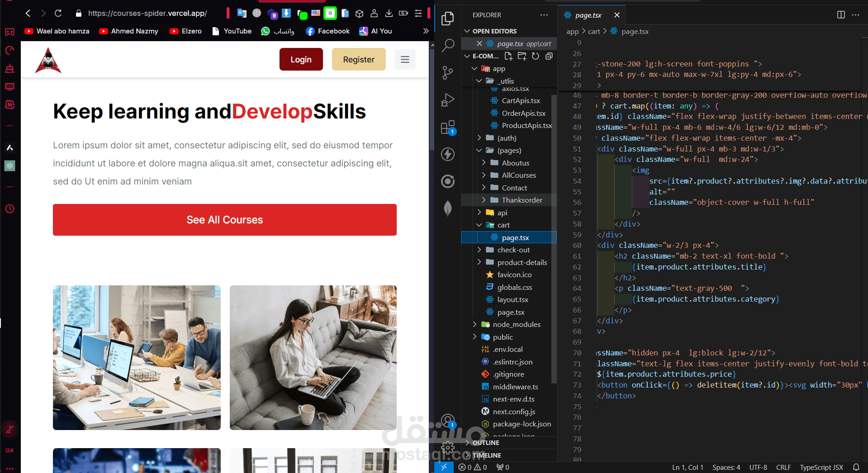
Task: Click the New Folder icon in explorer
Action: tap(522, 56)
